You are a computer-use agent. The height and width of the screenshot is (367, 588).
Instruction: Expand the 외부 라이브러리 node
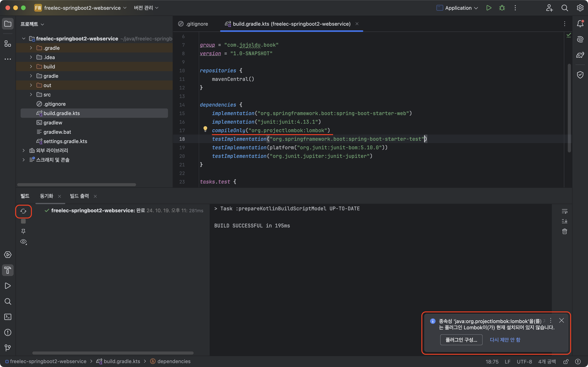24,150
